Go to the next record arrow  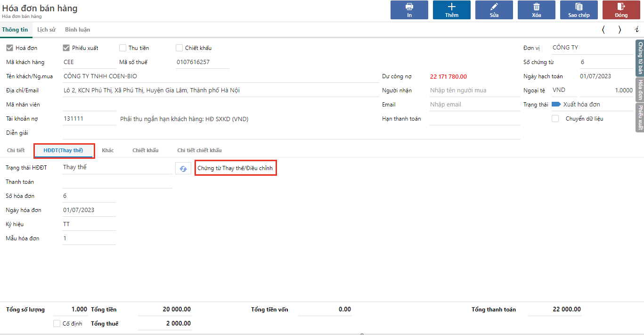620,30
